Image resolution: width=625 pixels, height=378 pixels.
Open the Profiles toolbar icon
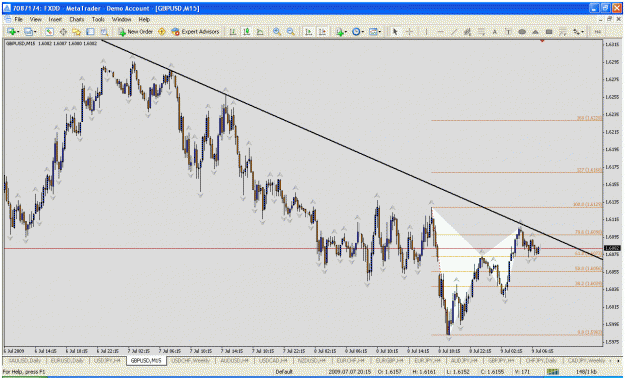[x=29, y=32]
